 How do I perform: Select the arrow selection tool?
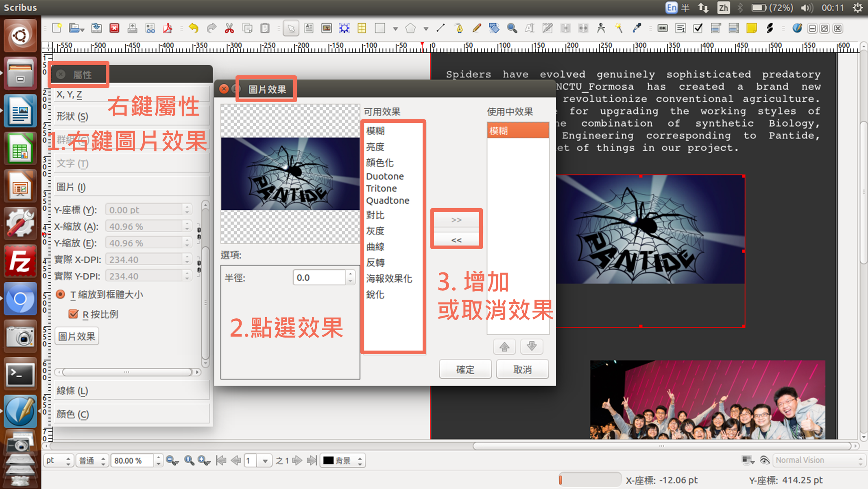coord(291,28)
